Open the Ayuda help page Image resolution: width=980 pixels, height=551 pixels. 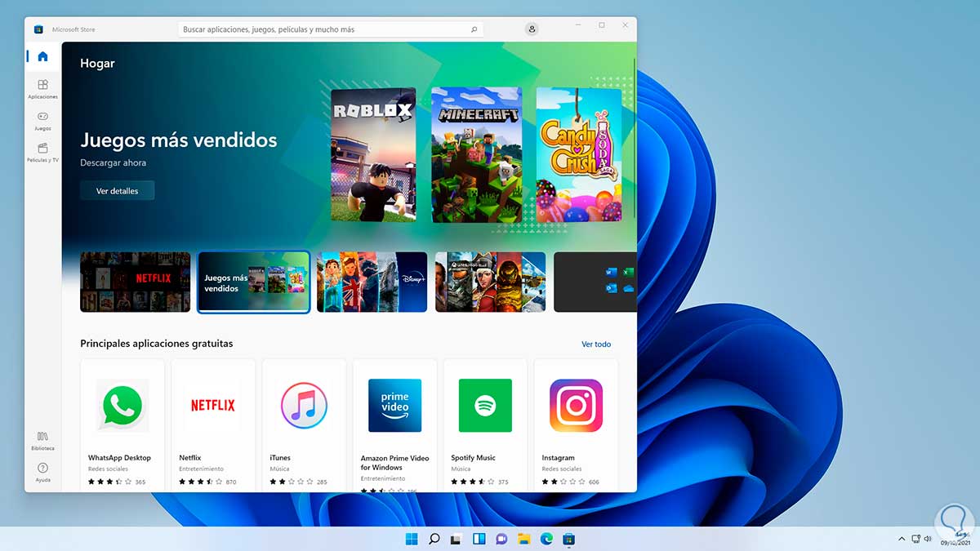(x=42, y=473)
